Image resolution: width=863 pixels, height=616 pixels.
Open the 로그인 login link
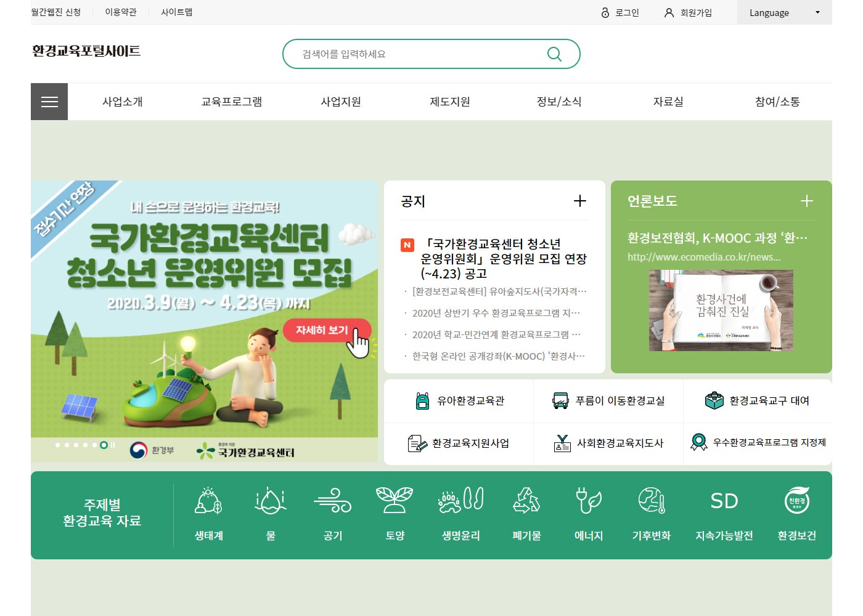pyautogui.click(x=620, y=12)
